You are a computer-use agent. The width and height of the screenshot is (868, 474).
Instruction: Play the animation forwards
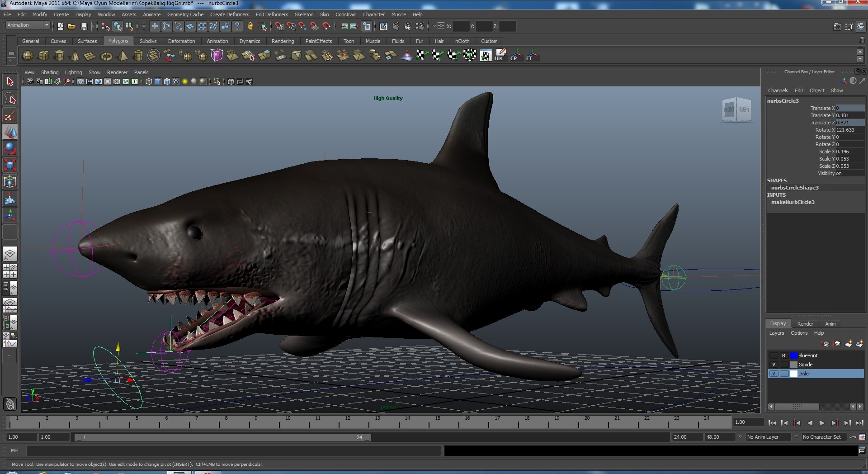point(822,423)
